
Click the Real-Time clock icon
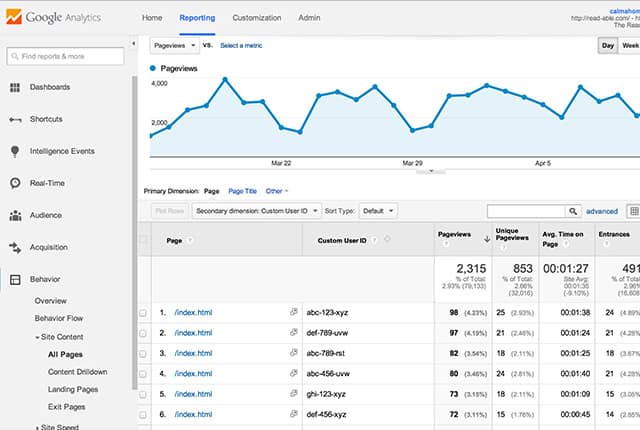[15, 183]
